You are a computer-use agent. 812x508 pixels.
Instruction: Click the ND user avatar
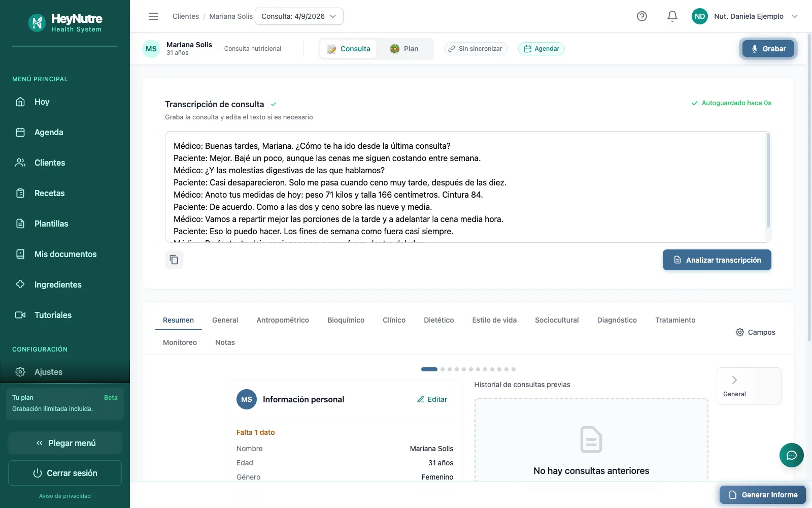[700, 16]
